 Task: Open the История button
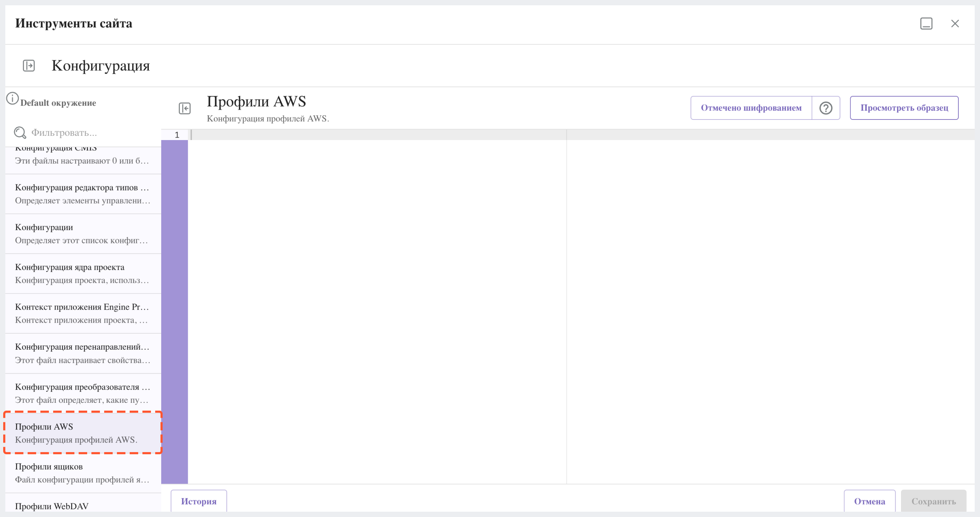tap(199, 501)
